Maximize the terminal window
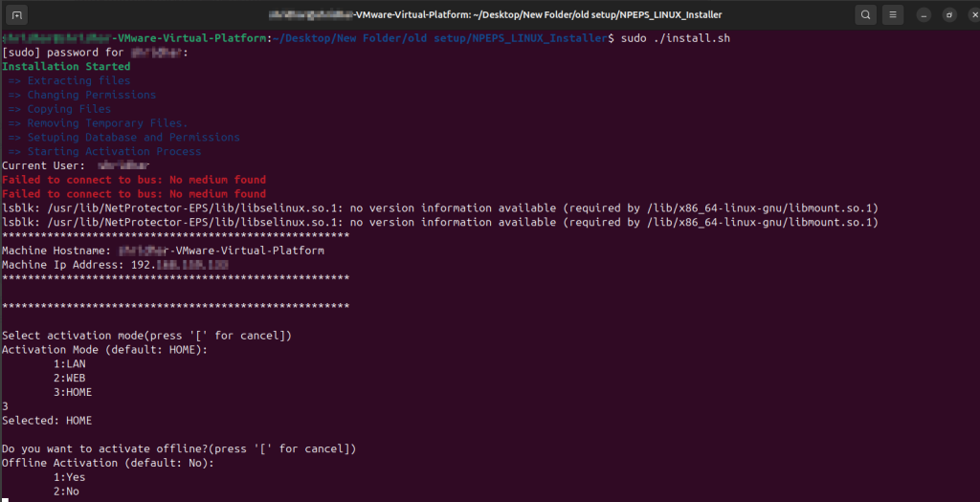Viewport: 980px width, 502px height. (947, 14)
